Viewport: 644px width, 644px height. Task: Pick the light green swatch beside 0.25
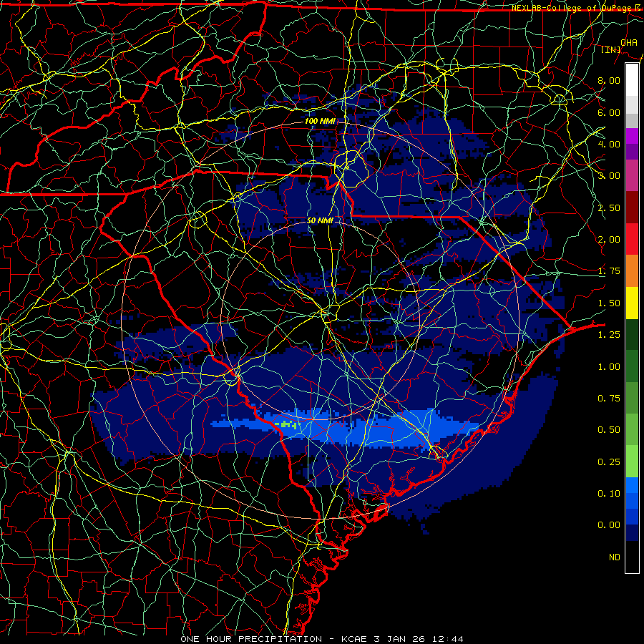[x=632, y=462]
